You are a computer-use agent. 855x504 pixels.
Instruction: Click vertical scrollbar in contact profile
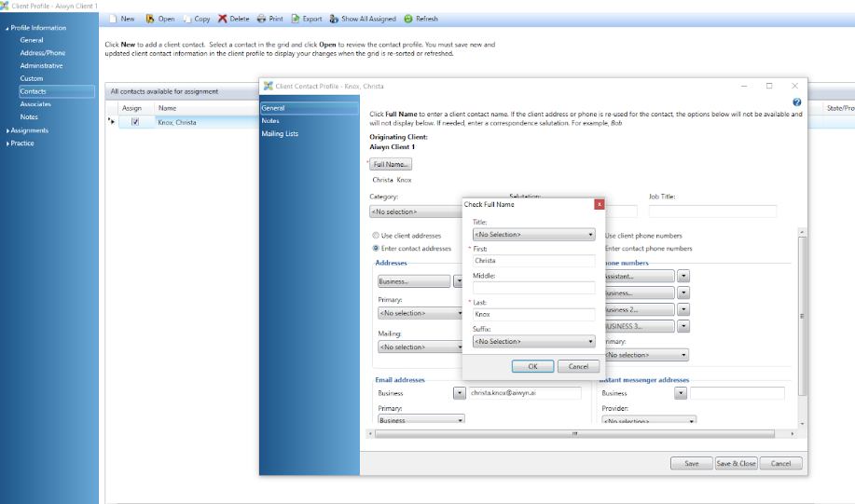pyautogui.click(x=802, y=316)
